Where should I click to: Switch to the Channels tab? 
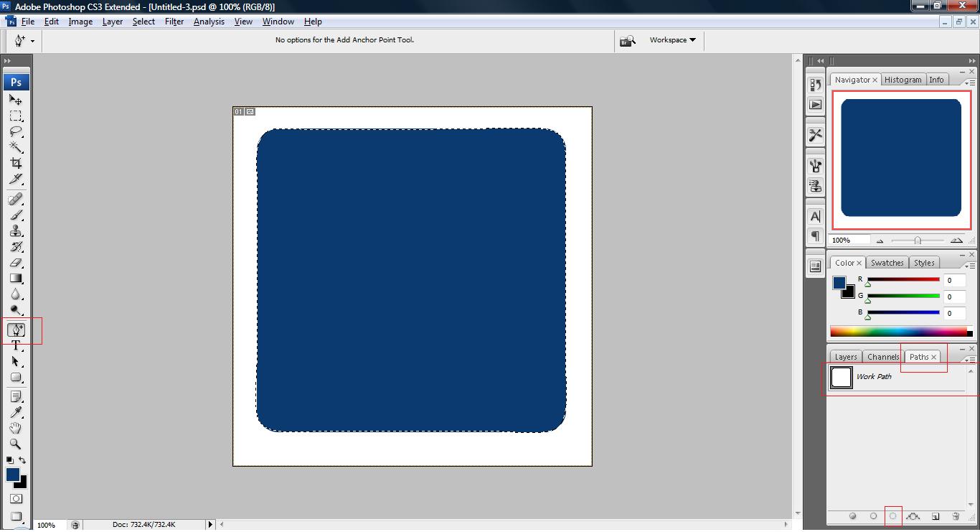click(x=882, y=357)
